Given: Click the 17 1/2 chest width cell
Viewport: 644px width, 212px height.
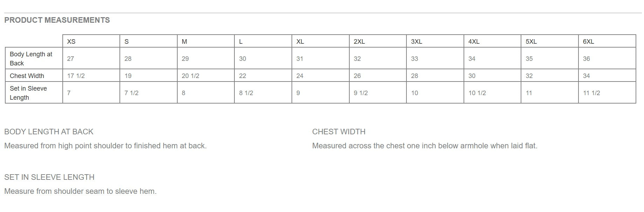Looking at the screenshot, I should [x=76, y=76].
